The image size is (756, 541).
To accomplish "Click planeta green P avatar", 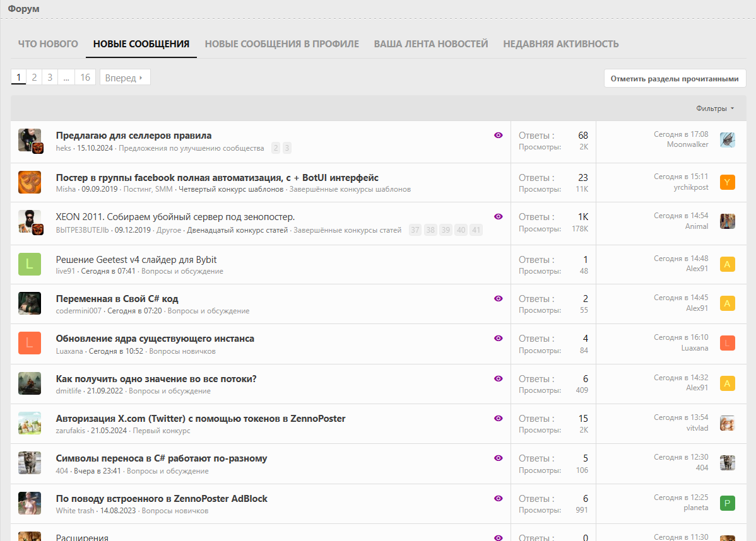I will (728, 503).
